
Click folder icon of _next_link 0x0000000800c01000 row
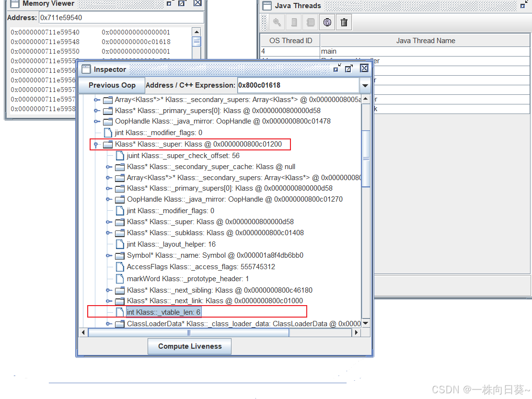[120, 301]
